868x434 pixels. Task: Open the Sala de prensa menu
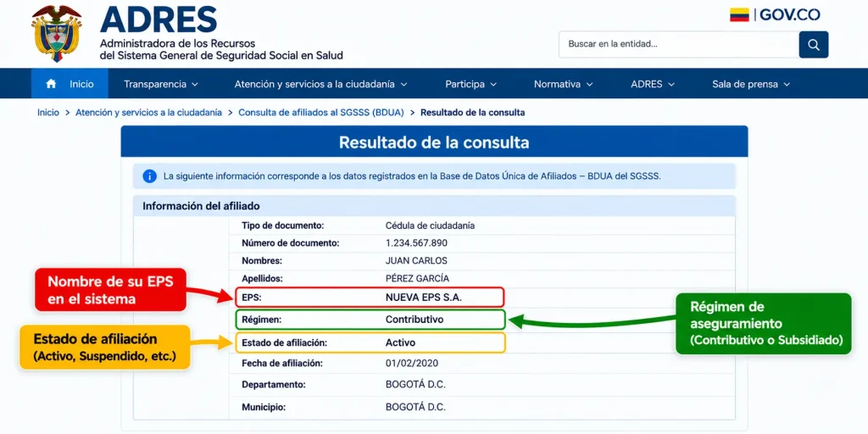(x=751, y=84)
